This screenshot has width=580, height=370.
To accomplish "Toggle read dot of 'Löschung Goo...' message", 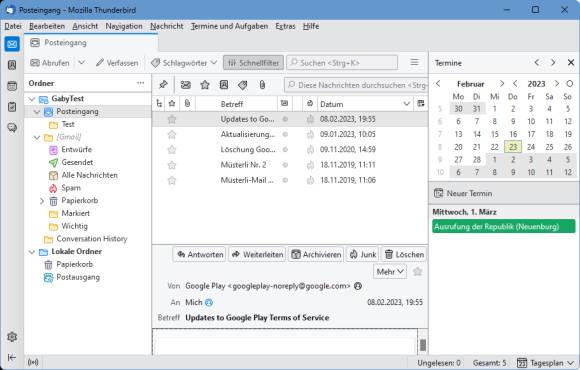I will [x=285, y=149].
